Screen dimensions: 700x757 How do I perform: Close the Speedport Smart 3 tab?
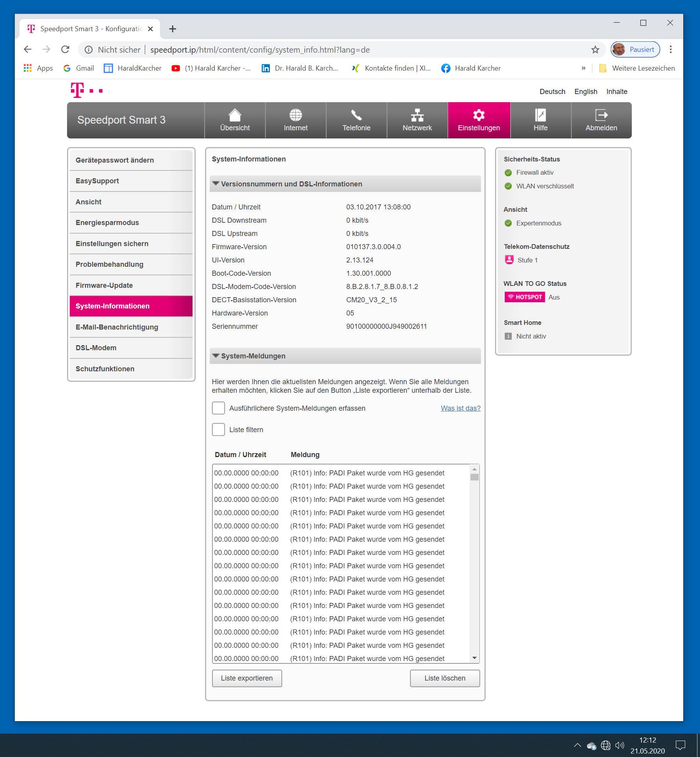click(x=150, y=29)
